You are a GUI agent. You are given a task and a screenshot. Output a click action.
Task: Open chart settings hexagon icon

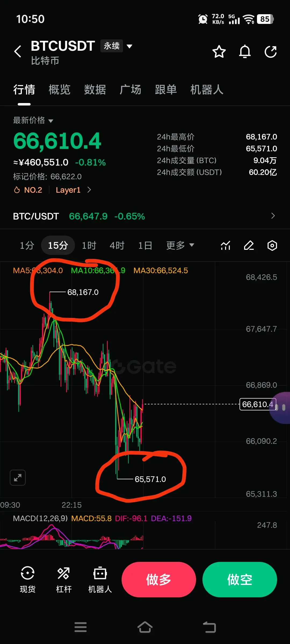(x=272, y=245)
